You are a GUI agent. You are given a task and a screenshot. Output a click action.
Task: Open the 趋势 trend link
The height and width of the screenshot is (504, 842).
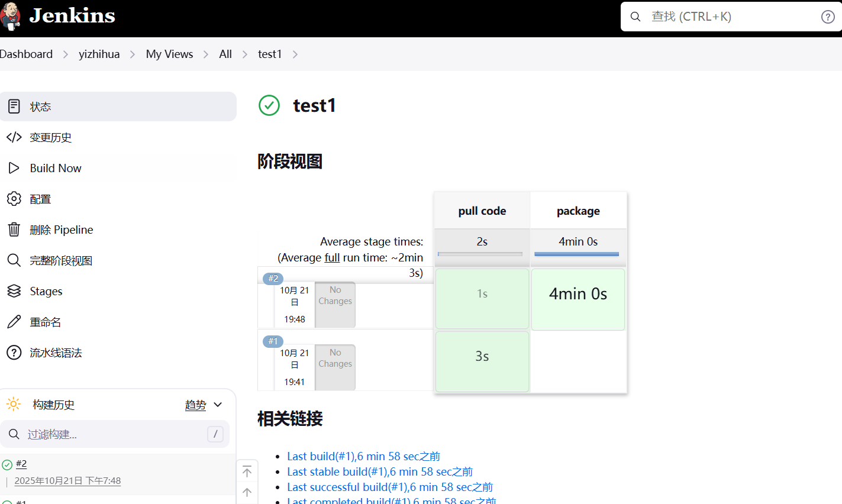[195, 405]
